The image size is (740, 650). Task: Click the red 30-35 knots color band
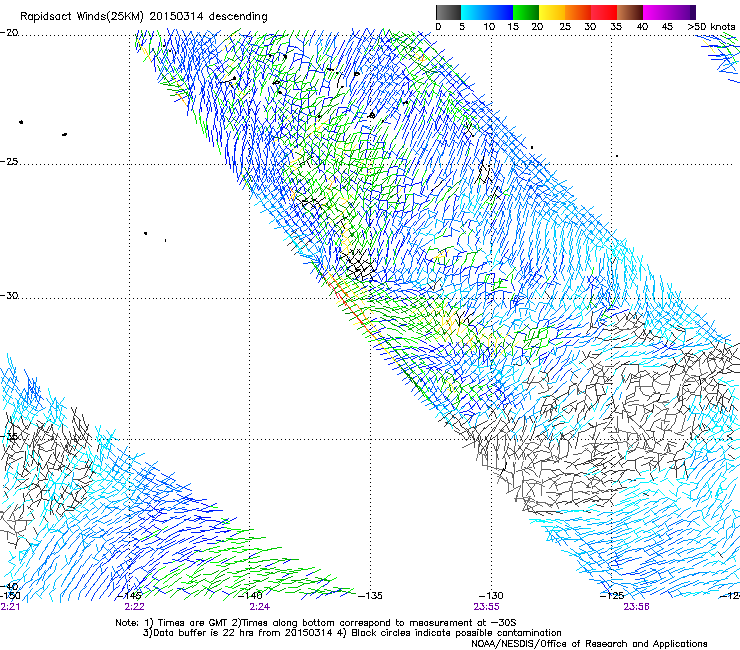[x=604, y=12]
